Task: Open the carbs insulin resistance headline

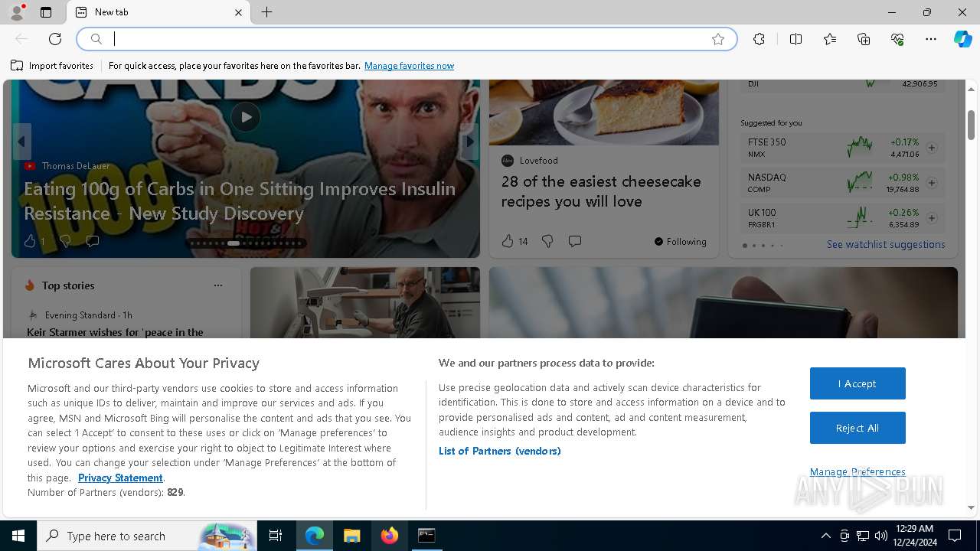Action: pos(240,201)
